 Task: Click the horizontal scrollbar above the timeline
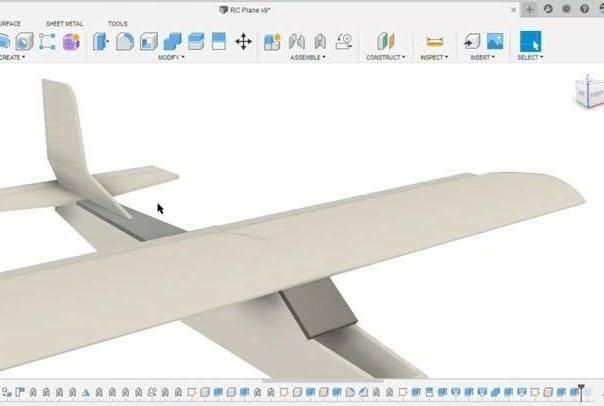click(x=323, y=381)
